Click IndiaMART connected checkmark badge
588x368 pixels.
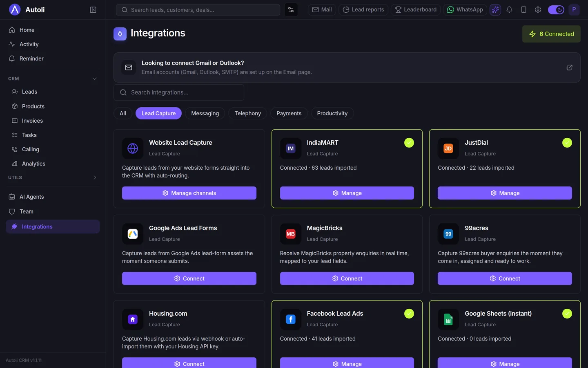(x=409, y=143)
